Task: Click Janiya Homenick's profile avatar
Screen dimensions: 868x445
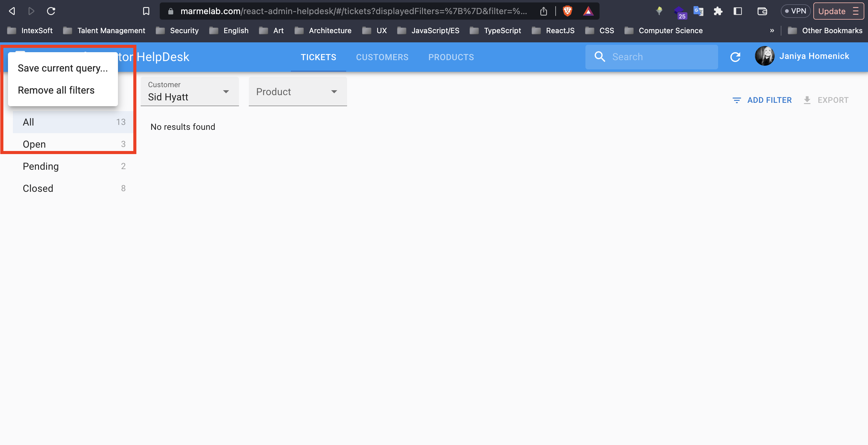Action: [764, 56]
